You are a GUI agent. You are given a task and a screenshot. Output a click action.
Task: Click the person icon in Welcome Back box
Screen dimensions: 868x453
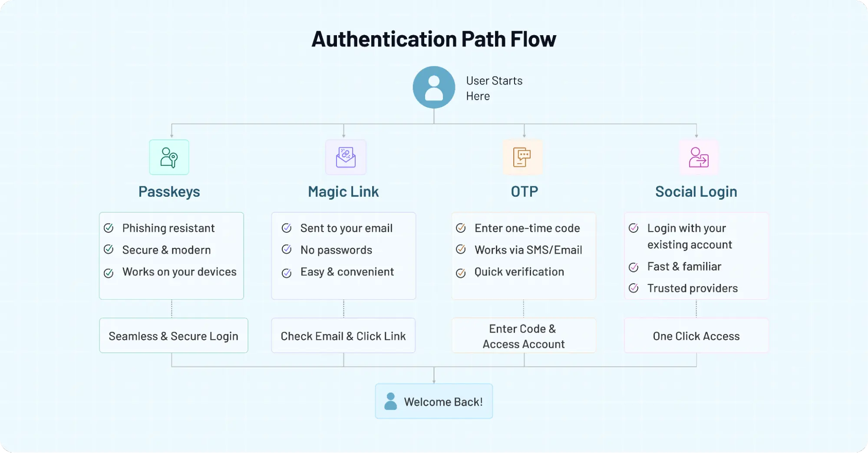click(x=391, y=401)
